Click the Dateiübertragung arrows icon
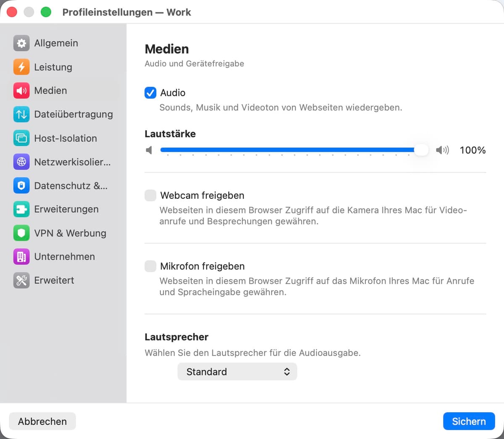This screenshot has width=504, height=439. click(21, 114)
